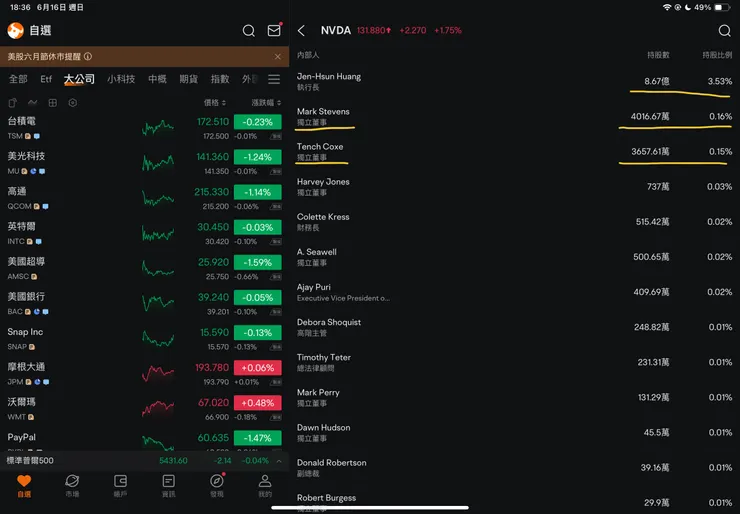This screenshot has width=740, height=514.
Task: Open the 我的 profile bottom tab
Action: [x=265, y=486]
